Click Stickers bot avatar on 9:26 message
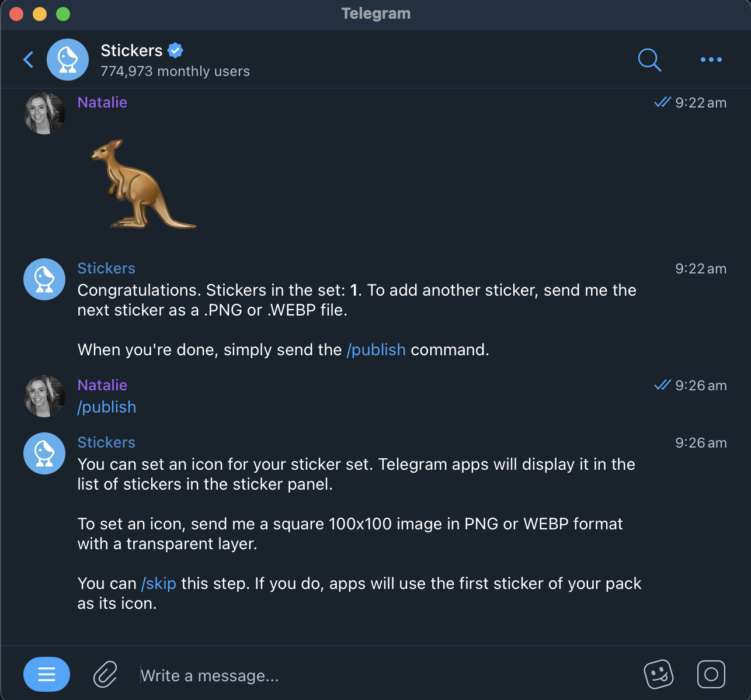Screen dimensions: 751x700 point(44,453)
